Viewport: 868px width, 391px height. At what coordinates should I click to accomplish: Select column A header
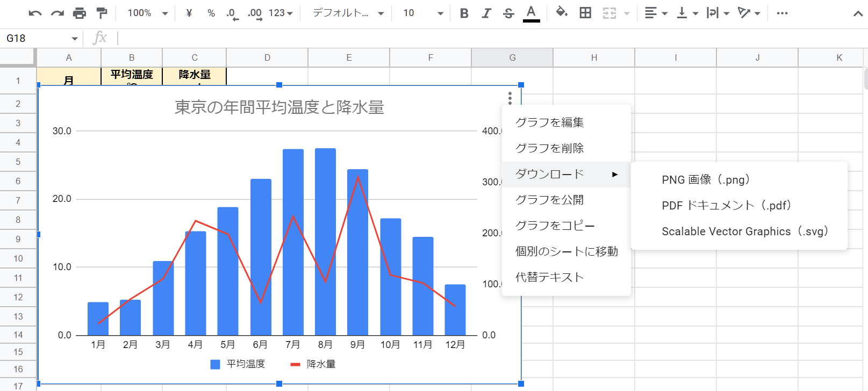pos(69,57)
